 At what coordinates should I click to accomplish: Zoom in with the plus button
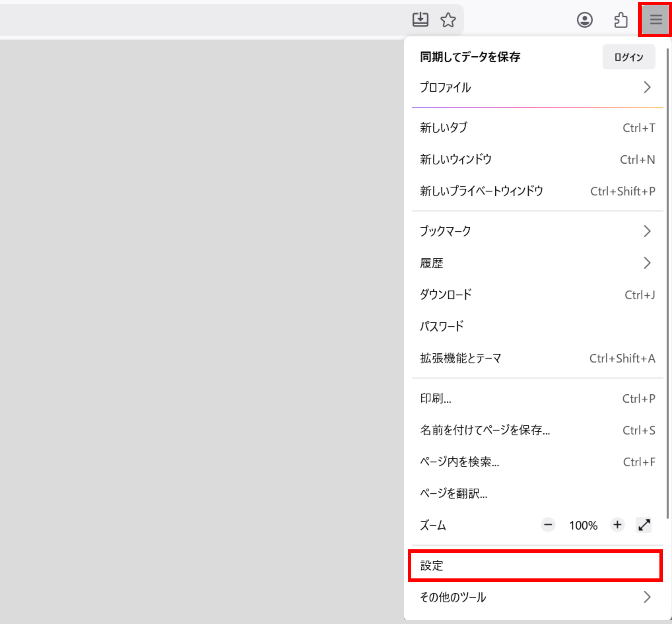click(x=617, y=525)
